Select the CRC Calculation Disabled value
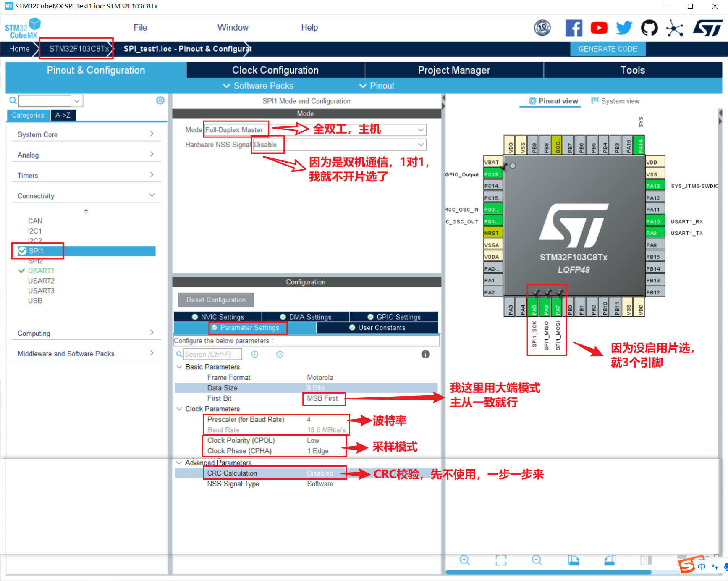Screen dimensions: 728x581 point(320,473)
